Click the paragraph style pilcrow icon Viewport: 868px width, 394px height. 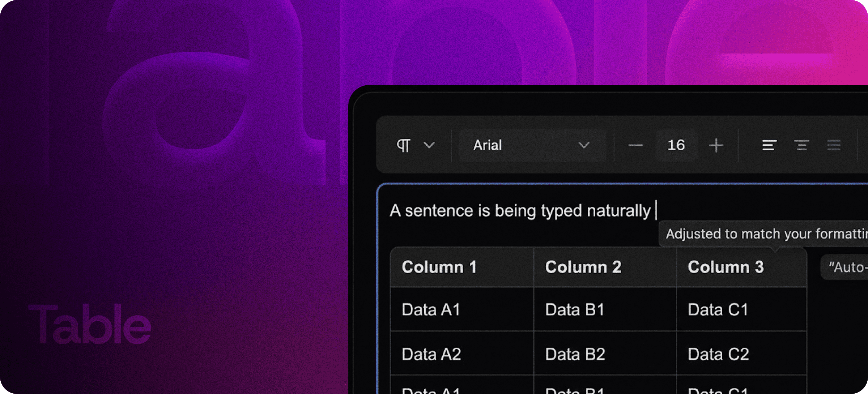coord(403,146)
